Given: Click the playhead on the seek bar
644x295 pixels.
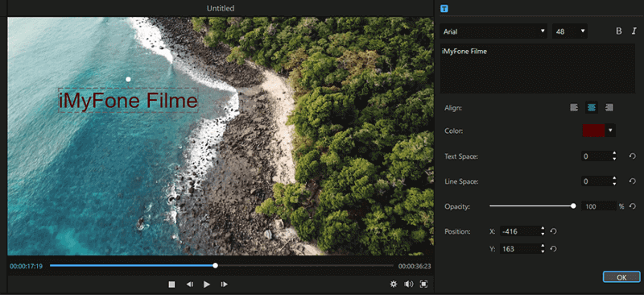Looking at the screenshot, I should pyautogui.click(x=215, y=266).
